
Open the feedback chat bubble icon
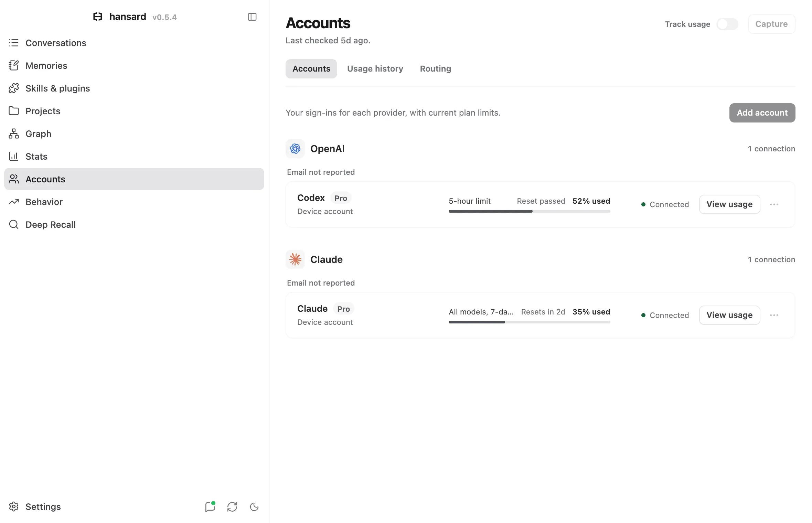click(x=210, y=506)
